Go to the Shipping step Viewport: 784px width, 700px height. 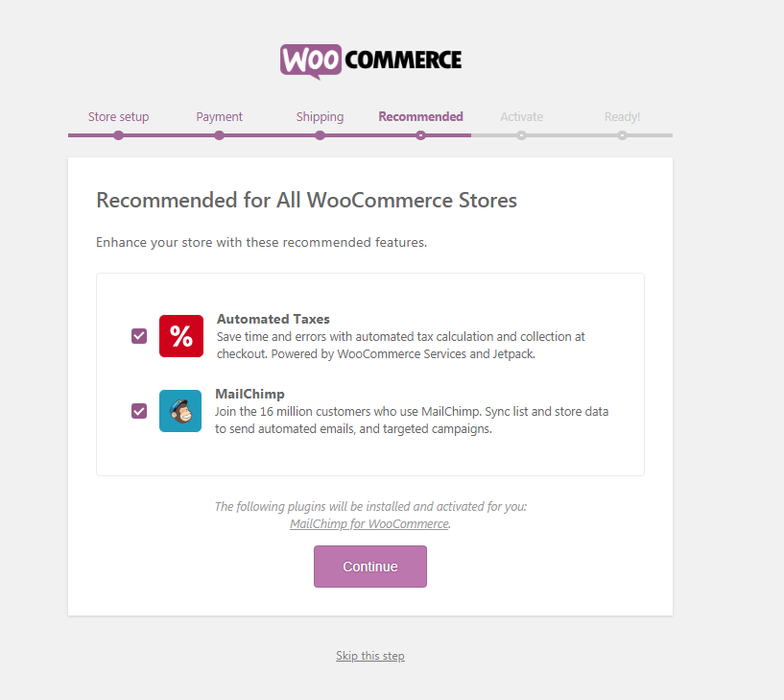pos(320,117)
